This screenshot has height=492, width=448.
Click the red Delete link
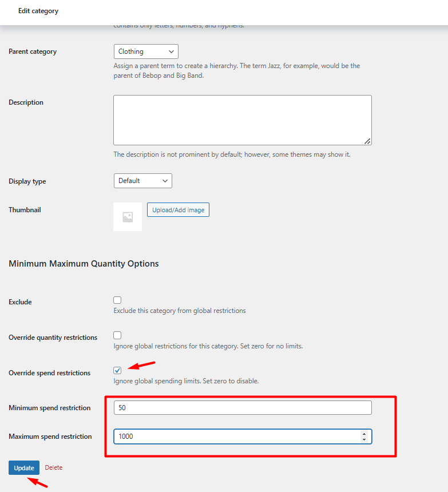coord(54,467)
